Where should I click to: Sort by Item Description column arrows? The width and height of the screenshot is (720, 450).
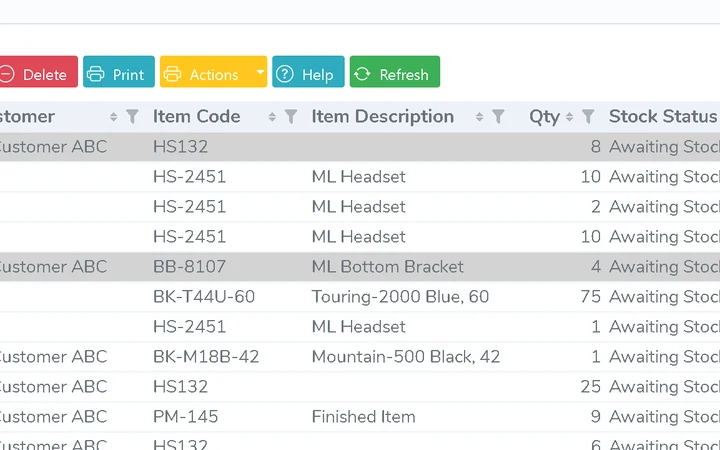[x=479, y=117]
